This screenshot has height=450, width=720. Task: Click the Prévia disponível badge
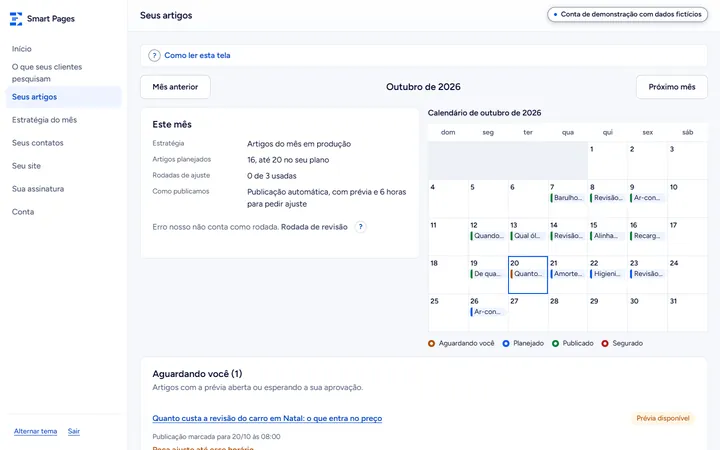pos(663,418)
